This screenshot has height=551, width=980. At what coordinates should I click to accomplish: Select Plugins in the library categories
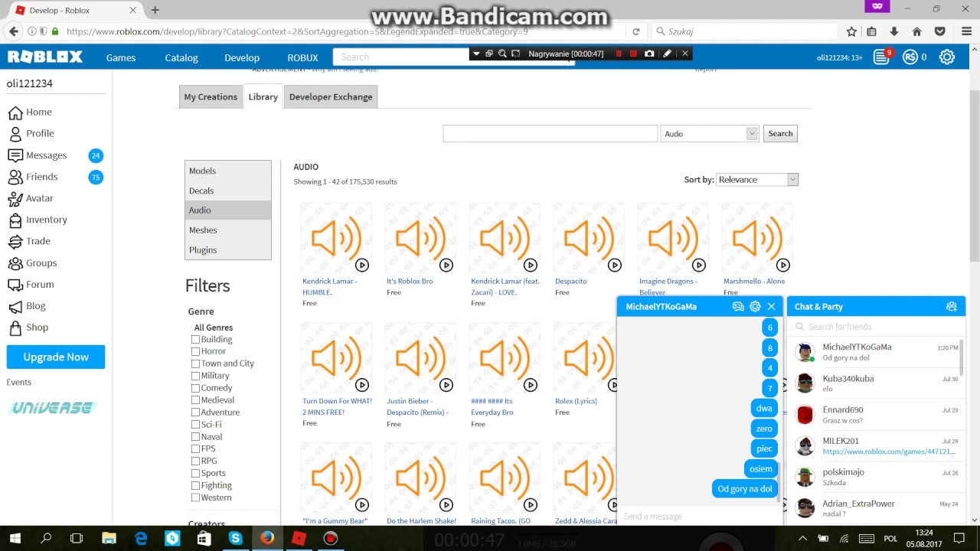tap(228, 250)
